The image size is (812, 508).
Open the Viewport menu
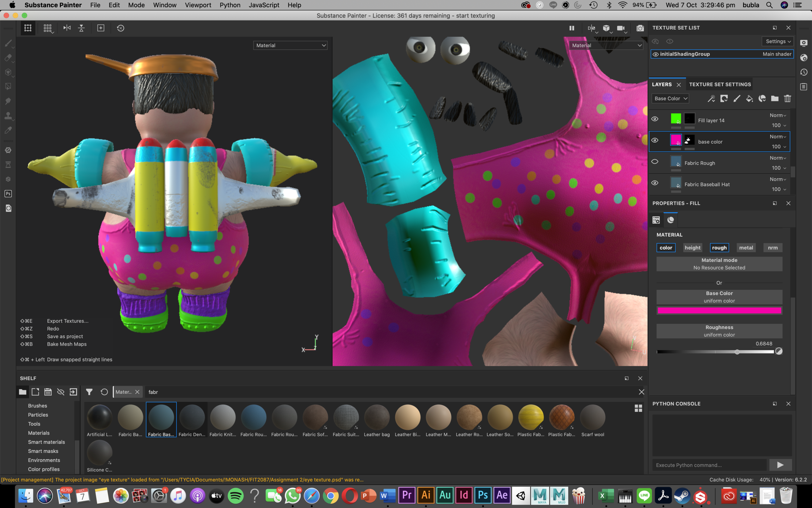point(198,5)
